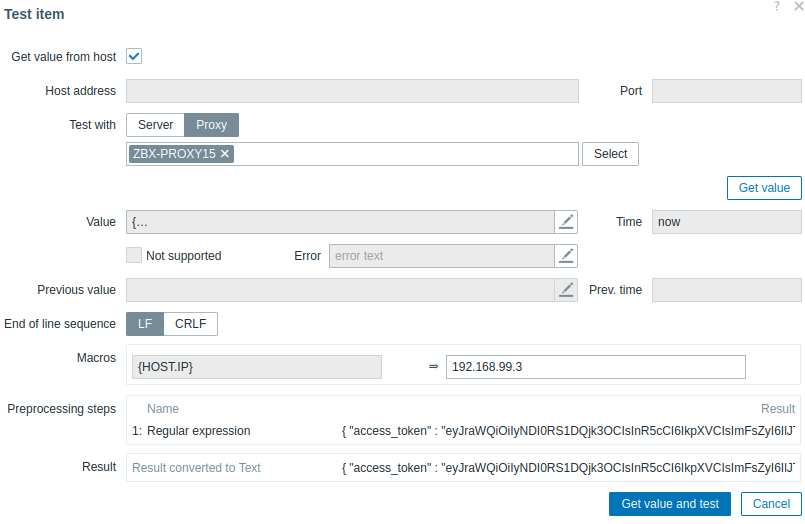Image resolution: width=805 pixels, height=524 pixels.
Task: Click the Previous value edit pencil icon
Action: [x=567, y=290]
